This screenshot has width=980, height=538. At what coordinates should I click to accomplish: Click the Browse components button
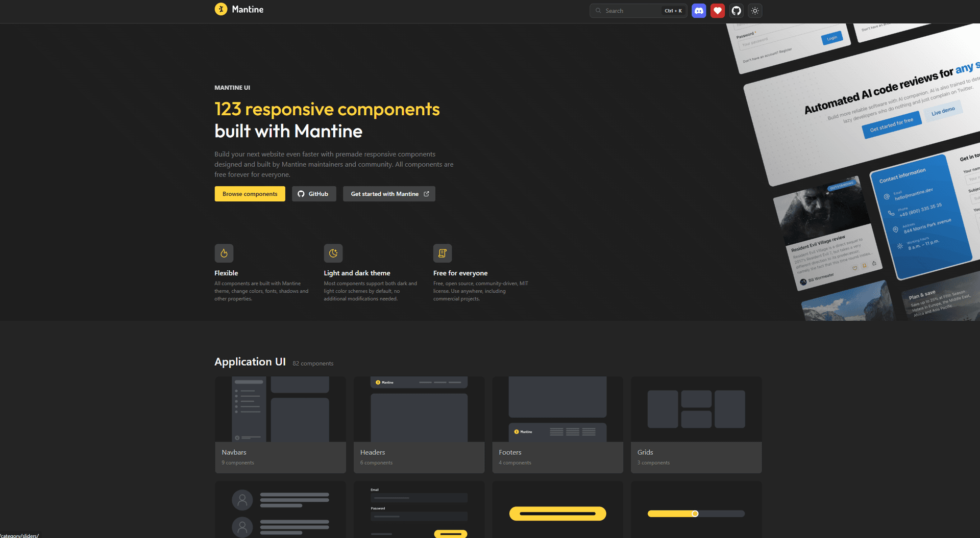point(250,194)
